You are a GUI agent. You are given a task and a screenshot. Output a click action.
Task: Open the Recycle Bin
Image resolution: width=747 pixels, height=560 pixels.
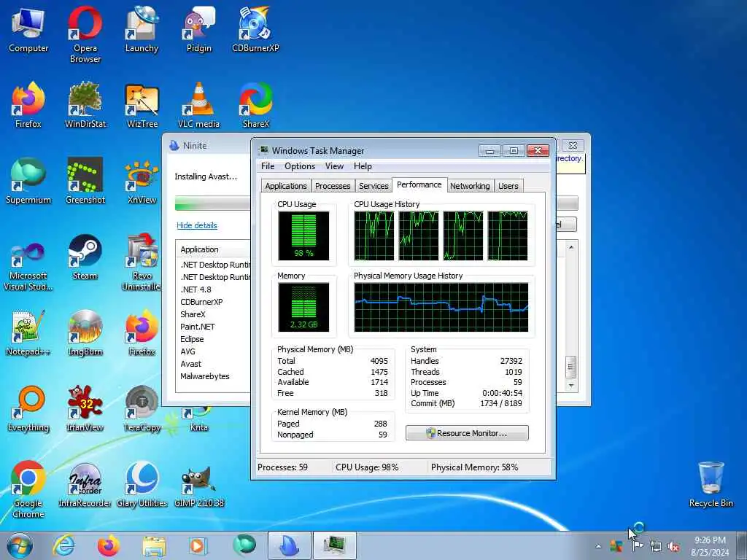pos(711,485)
